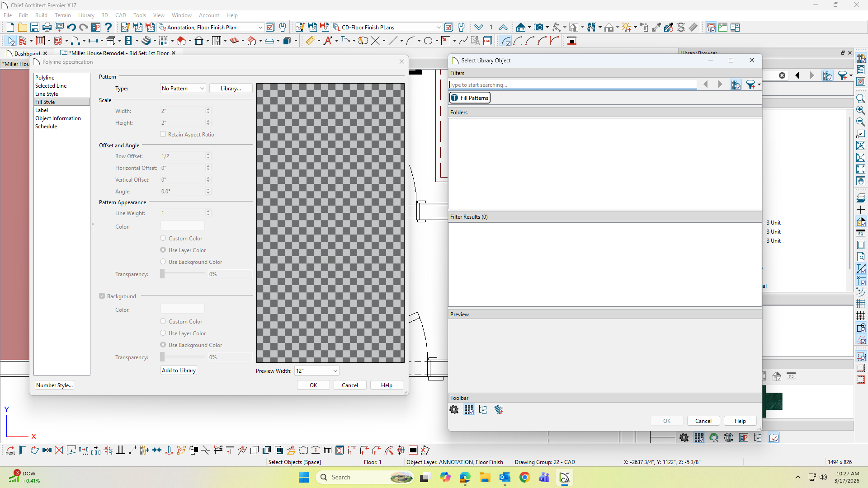Image resolution: width=868 pixels, height=488 pixels.
Task: Open the pattern Type dropdown showing No Pattern
Action: point(183,89)
